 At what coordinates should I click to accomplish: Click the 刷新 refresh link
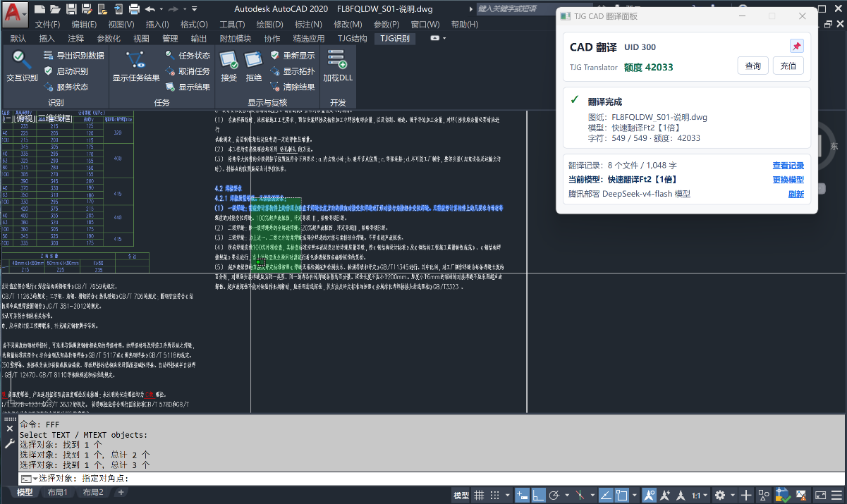coord(796,194)
